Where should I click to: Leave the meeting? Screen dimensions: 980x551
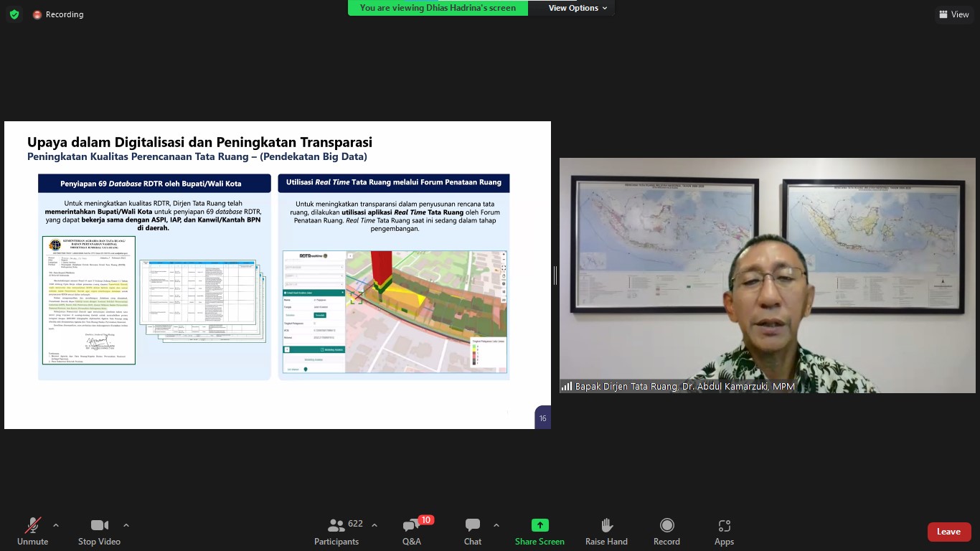[948, 532]
